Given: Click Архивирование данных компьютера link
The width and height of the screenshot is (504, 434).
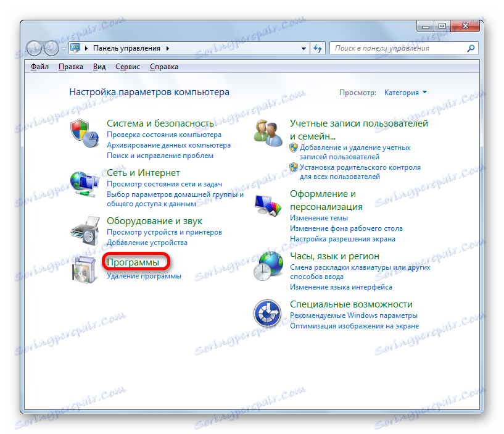Looking at the screenshot, I should (x=169, y=145).
